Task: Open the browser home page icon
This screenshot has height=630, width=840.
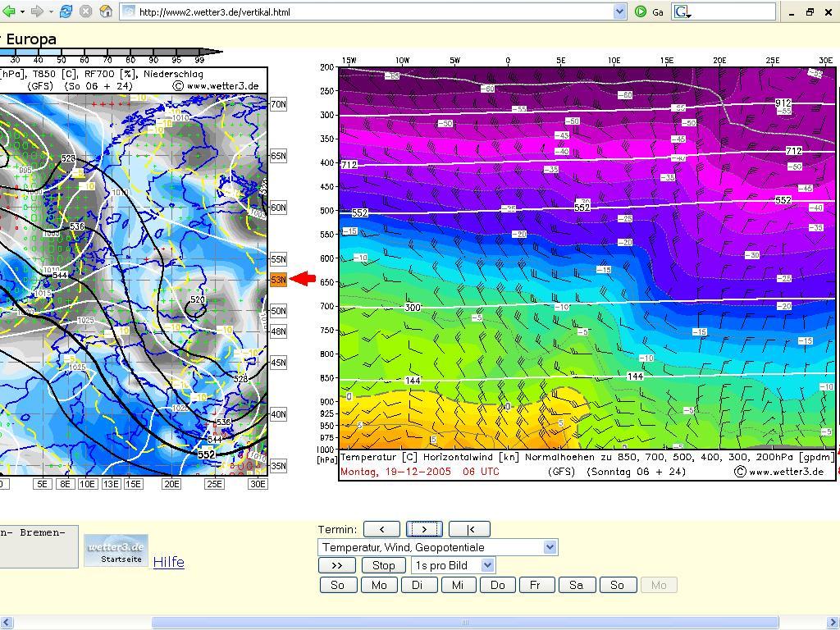Action: click(x=106, y=11)
